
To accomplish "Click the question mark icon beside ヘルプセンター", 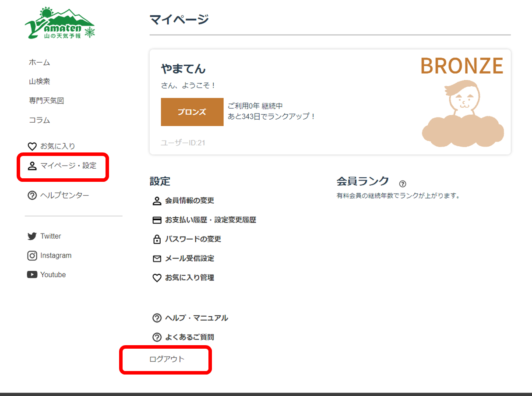I will tap(32, 195).
